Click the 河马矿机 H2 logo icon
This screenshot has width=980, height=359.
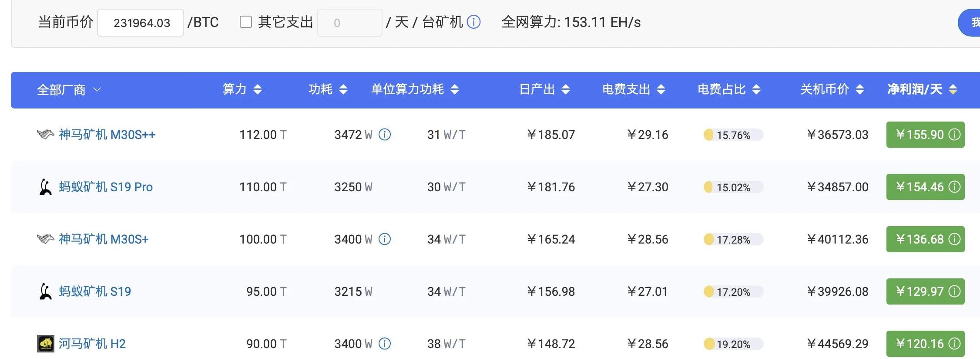tap(46, 344)
